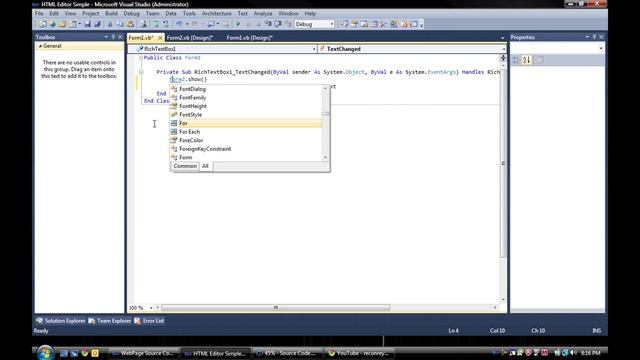Click the Cut scissors icon
Viewport: 640px width, 360px height.
click(110, 24)
